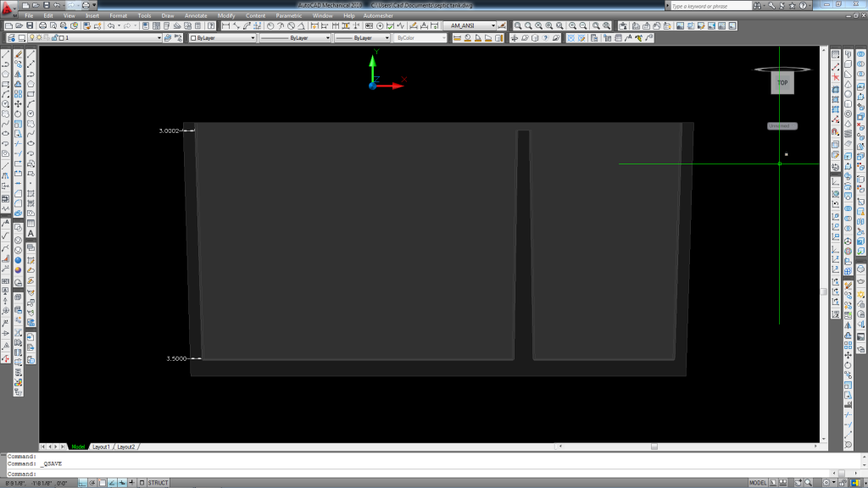Open the Layer Properties Manager icon
The width and height of the screenshot is (868, 488).
pyautogui.click(x=10, y=38)
